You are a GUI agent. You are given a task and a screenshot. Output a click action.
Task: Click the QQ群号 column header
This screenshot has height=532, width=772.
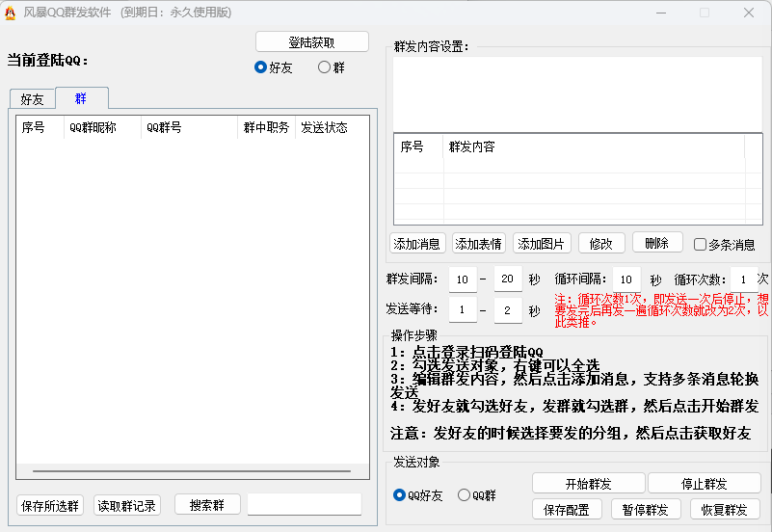tap(188, 127)
